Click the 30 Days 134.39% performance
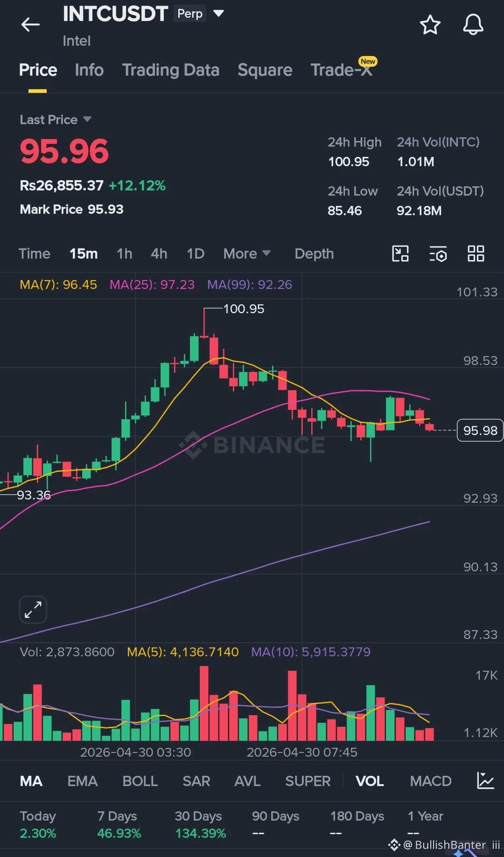 200,824
